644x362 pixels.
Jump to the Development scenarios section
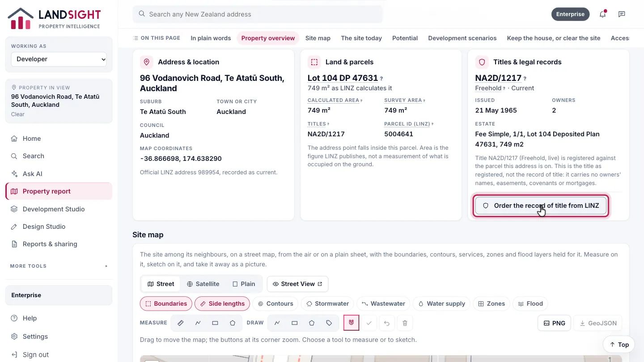[x=462, y=38]
